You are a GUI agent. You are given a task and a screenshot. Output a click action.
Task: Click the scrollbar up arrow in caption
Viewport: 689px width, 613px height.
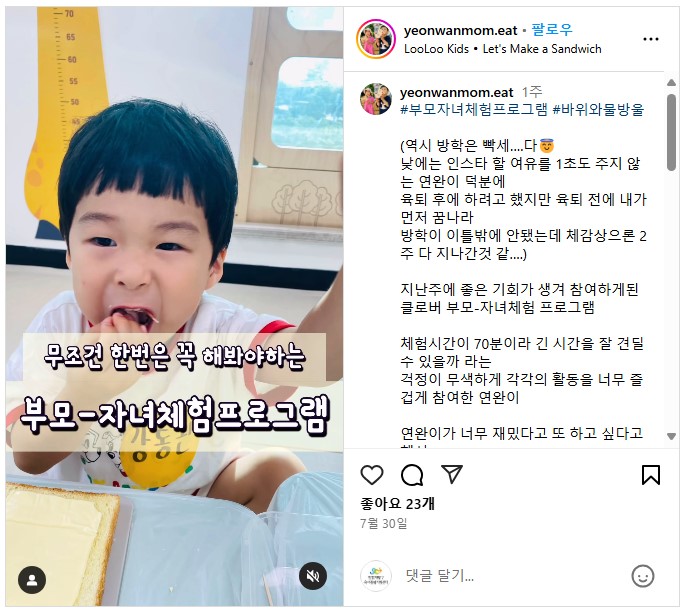coord(671,83)
